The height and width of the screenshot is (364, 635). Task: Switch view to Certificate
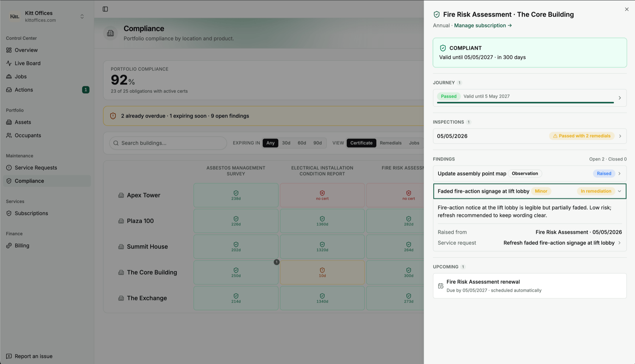[x=361, y=143]
